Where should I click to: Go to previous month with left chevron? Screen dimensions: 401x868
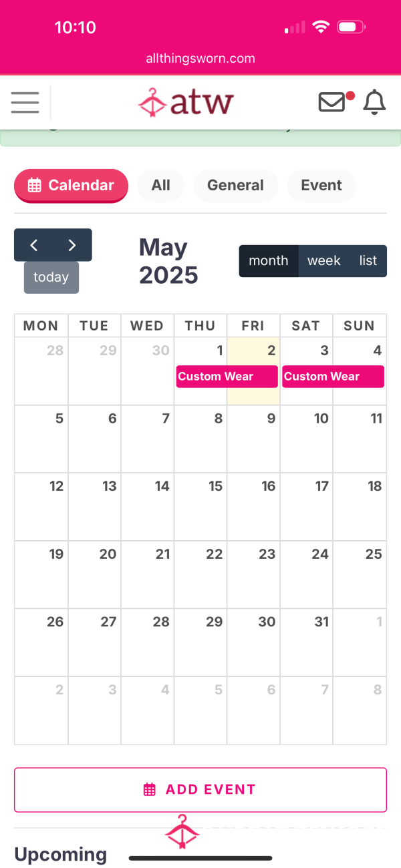(33, 245)
